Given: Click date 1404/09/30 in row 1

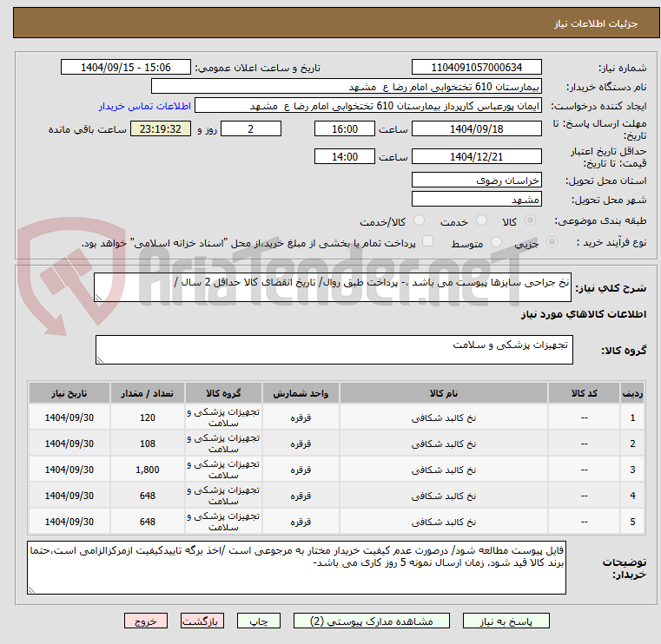Looking at the screenshot, I should pos(69,417).
